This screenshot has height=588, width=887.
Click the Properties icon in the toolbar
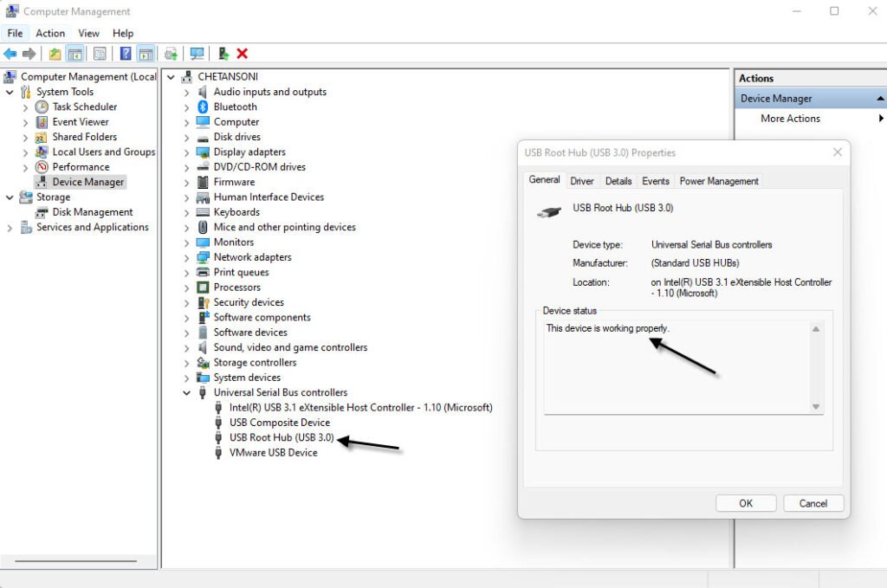tap(100, 53)
